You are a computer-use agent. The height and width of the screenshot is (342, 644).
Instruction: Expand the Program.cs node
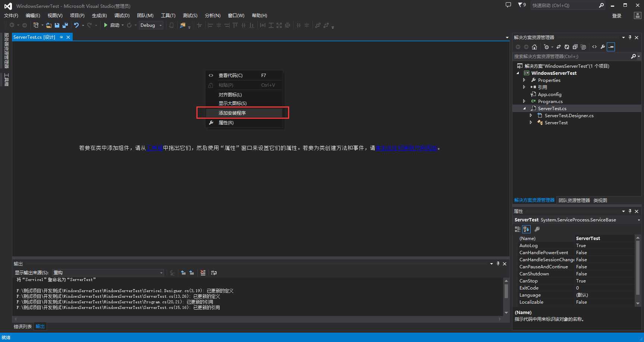524,101
